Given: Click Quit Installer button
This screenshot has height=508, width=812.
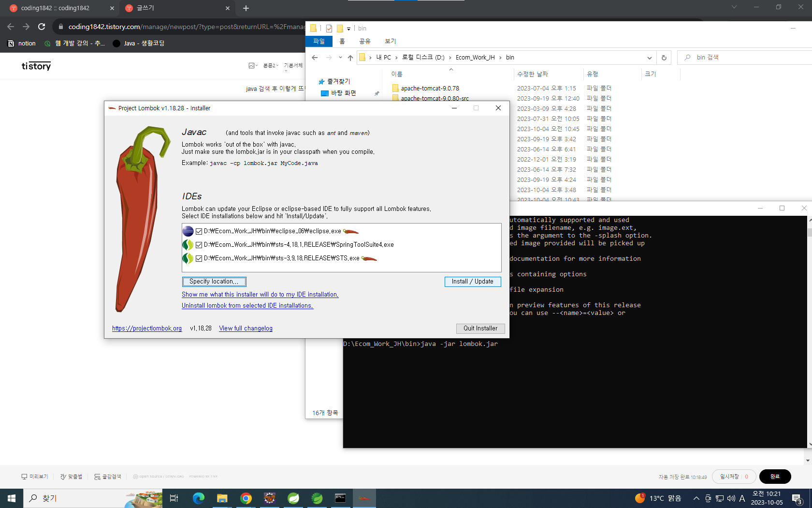Looking at the screenshot, I should 480,329.
